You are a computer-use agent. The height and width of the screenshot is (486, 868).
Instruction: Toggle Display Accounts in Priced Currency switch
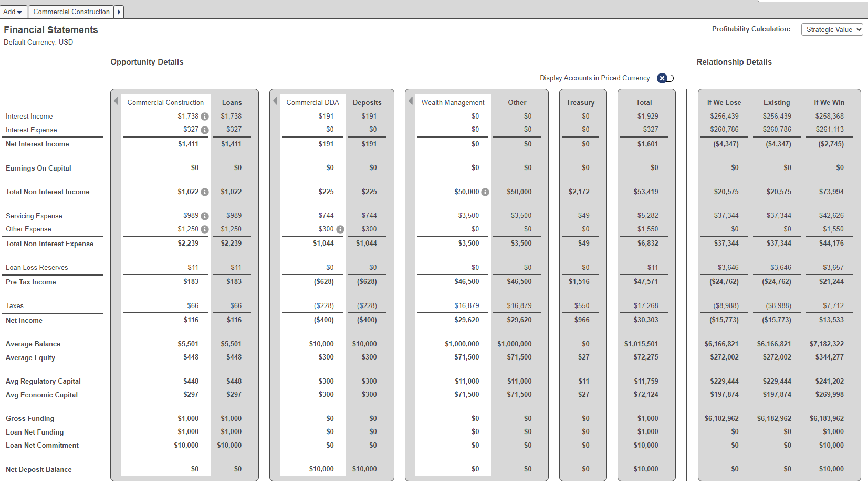pyautogui.click(x=666, y=78)
